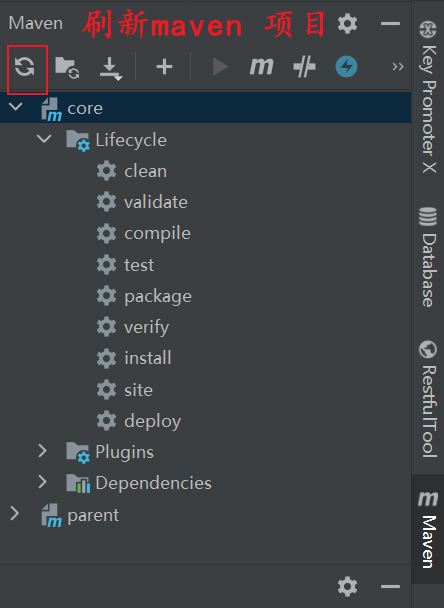Click Execute Maven Goal 'm' icon

261,67
